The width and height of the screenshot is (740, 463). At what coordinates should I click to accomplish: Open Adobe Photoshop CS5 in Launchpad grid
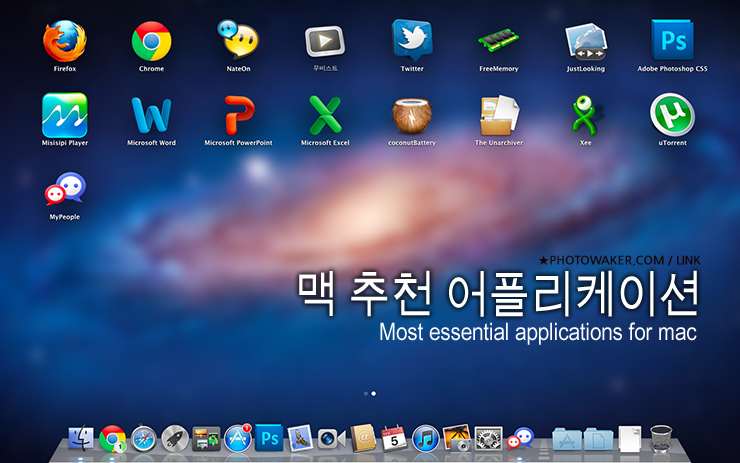pos(673,40)
